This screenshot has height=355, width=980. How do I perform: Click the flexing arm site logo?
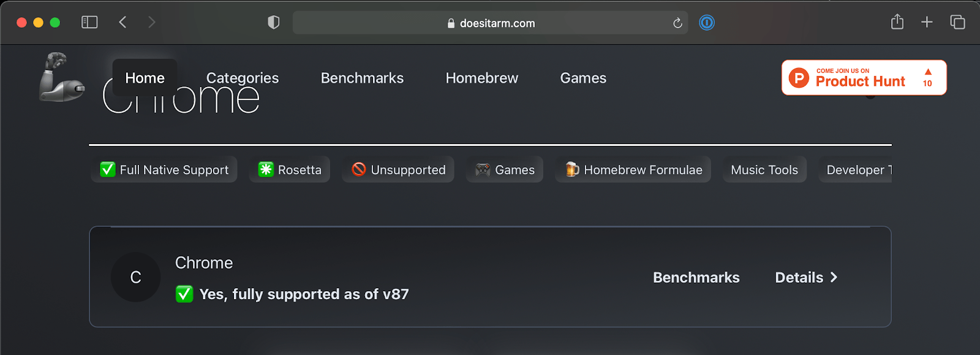click(x=61, y=77)
